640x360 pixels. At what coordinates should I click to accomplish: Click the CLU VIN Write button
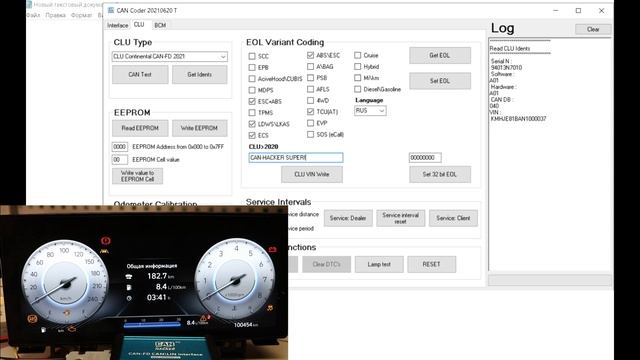click(312, 174)
